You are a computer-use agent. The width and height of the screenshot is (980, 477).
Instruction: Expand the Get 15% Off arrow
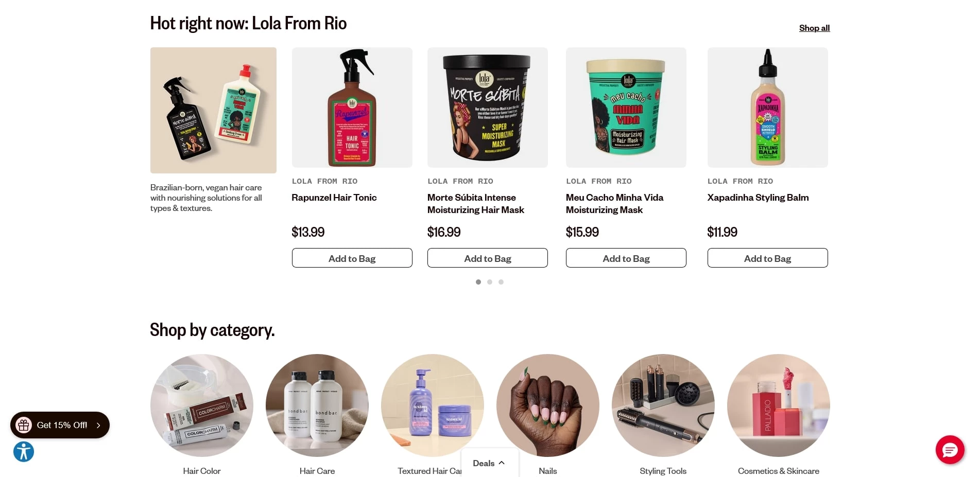pyautogui.click(x=98, y=425)
